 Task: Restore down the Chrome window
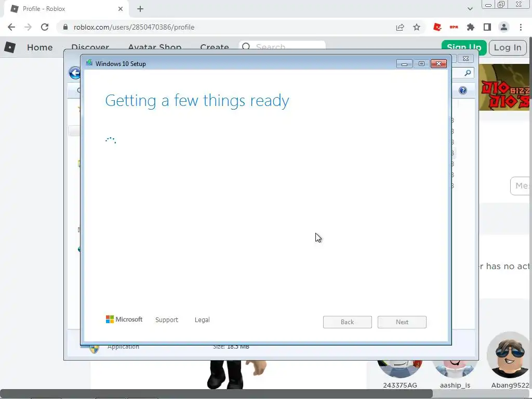[x=501, y=5]
